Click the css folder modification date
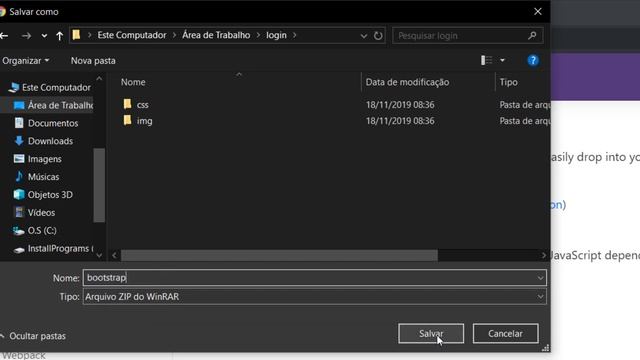The width and height of the screenshot is (640, 360). click(400, 105)
